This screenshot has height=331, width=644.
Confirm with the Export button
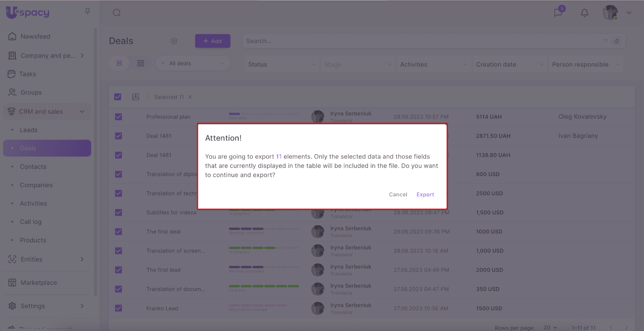(425, 195)
